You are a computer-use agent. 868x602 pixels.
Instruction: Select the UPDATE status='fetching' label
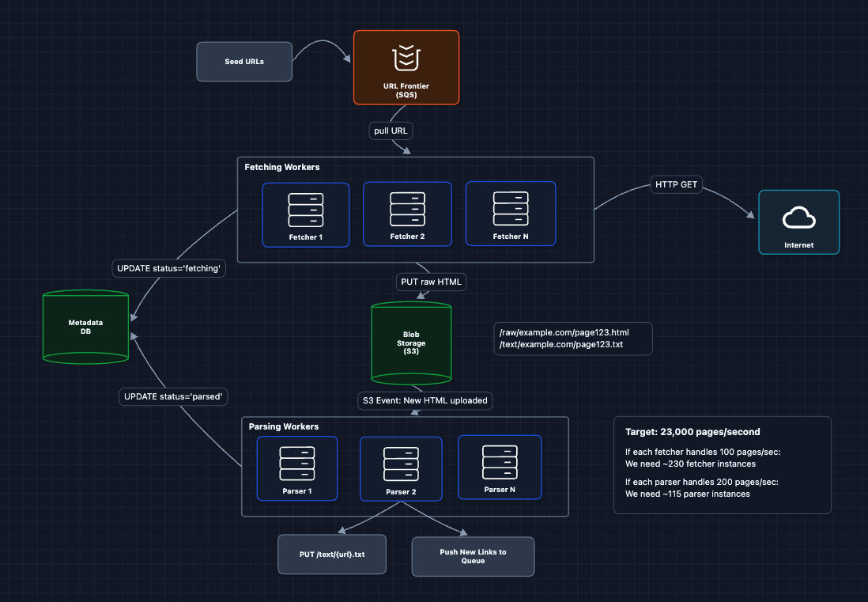pos(168,268)
